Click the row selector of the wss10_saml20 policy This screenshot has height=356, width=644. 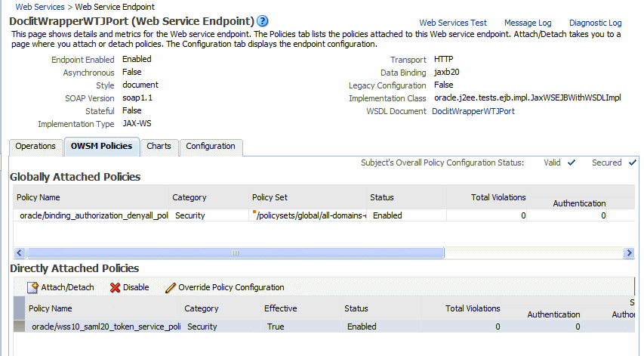click(x=19, y=327)
